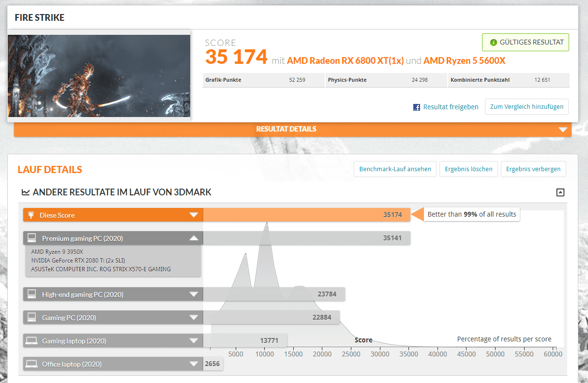Click the Physics-Punkte label
The image size is (588, 383).
coord(347,80)
